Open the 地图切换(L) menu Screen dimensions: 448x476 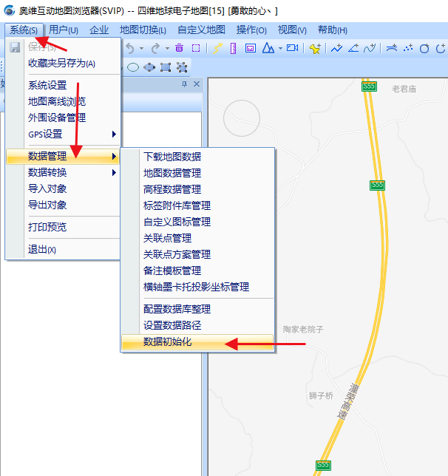[143, 30]
